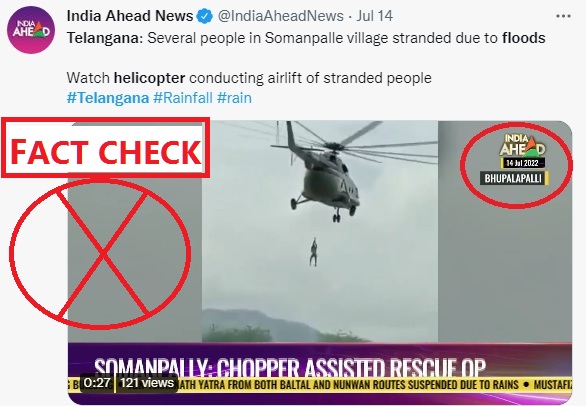586x406 pixels.
Task: Click the India Ahead logo inside video
Action: pos(522,145)
